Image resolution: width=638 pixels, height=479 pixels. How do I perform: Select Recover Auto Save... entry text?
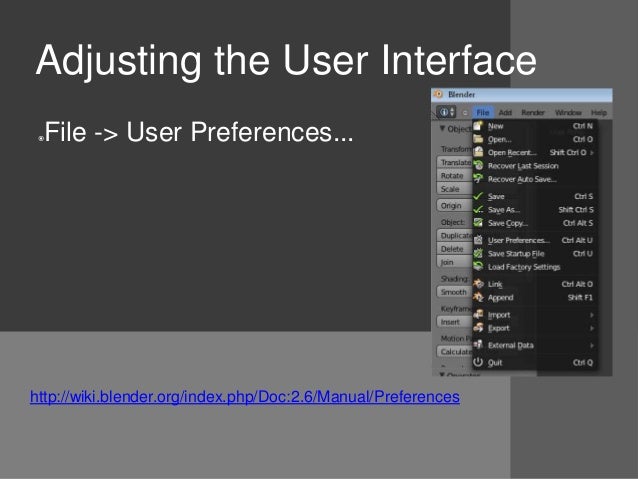coord(522,179)
